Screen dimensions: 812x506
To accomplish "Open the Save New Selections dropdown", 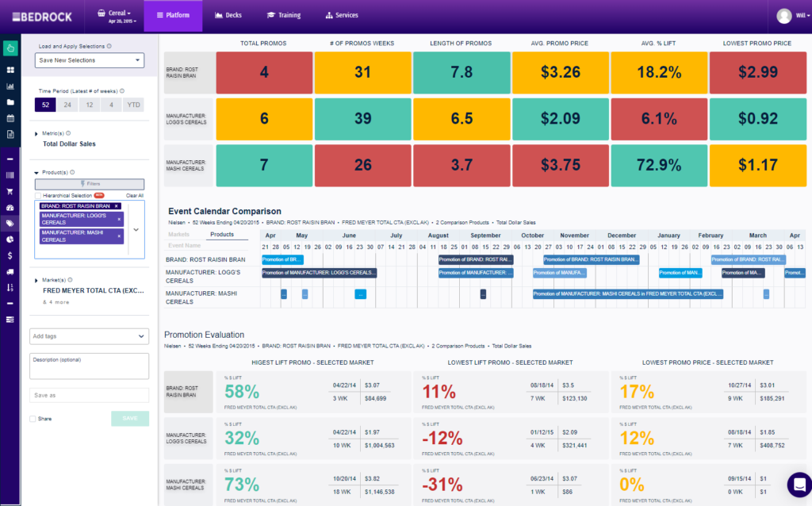I will click(x=89, y=60).
